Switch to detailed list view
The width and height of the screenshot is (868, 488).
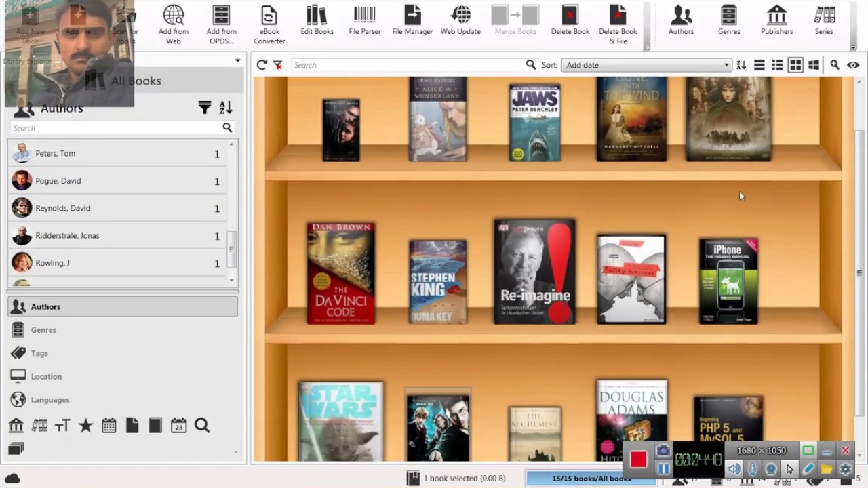point(777,65)
